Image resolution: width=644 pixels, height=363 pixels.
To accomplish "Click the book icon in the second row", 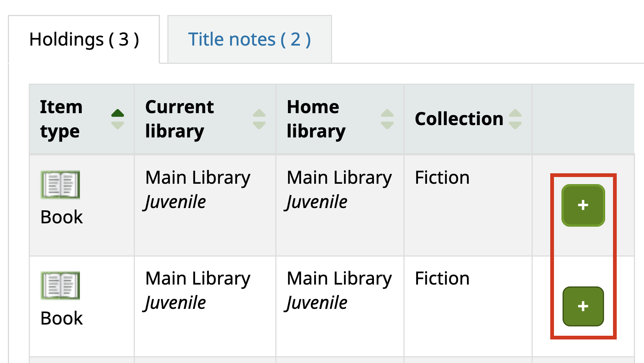I will (61, 285).
